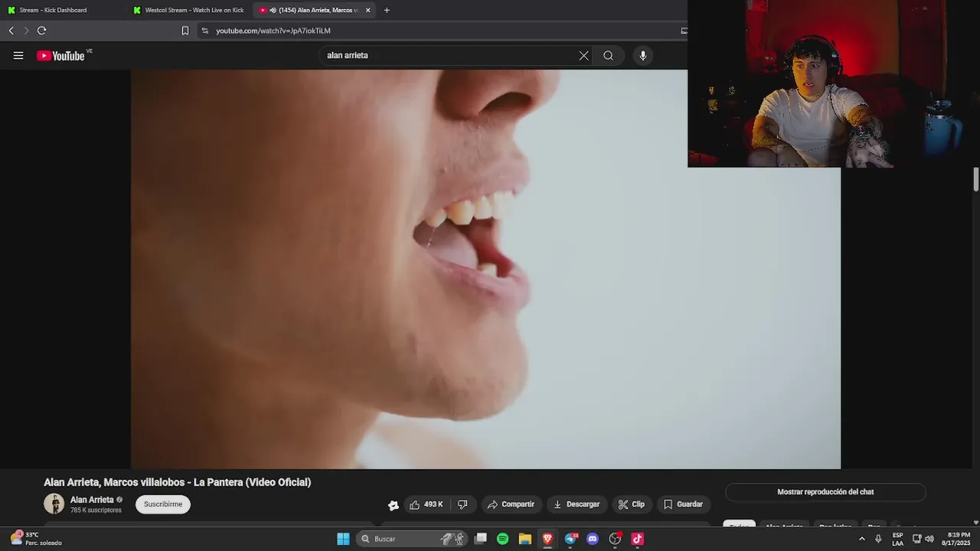Switch to Westcol Stream Kick tab
980x551 pixels.
tap(189, 10)
